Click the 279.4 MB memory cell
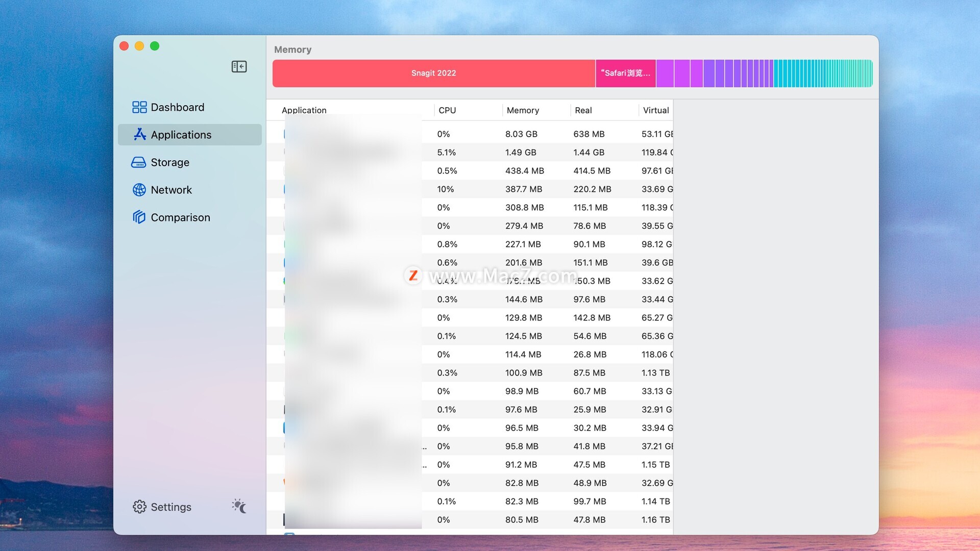The image size is (980, 551). pyautogui.click(x=524, y=226)
